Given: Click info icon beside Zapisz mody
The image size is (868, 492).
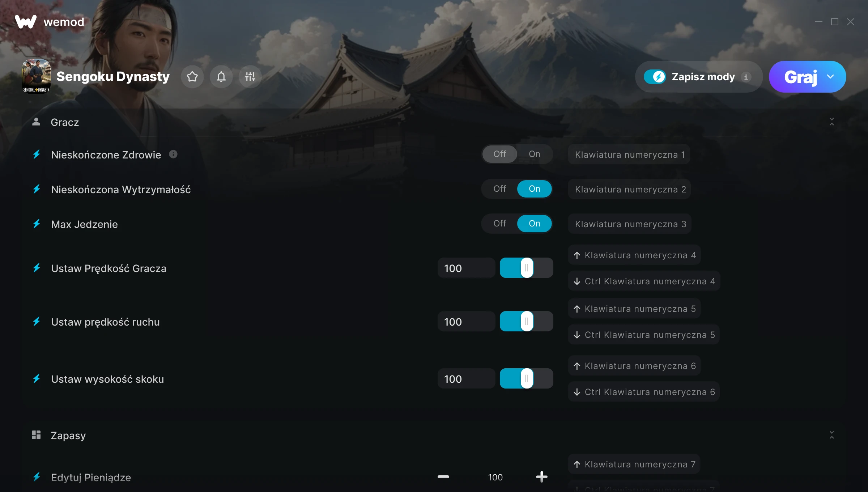Looking at the screenshot, I should point(746,77).
